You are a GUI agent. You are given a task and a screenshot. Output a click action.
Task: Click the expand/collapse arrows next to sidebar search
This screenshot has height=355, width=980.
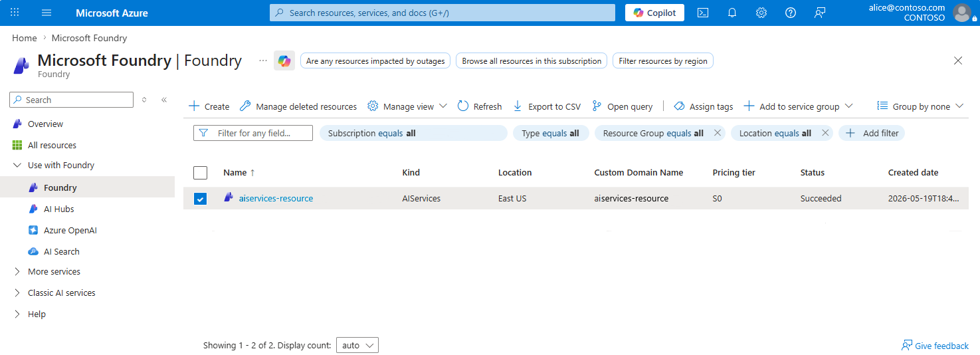point(144,100)
